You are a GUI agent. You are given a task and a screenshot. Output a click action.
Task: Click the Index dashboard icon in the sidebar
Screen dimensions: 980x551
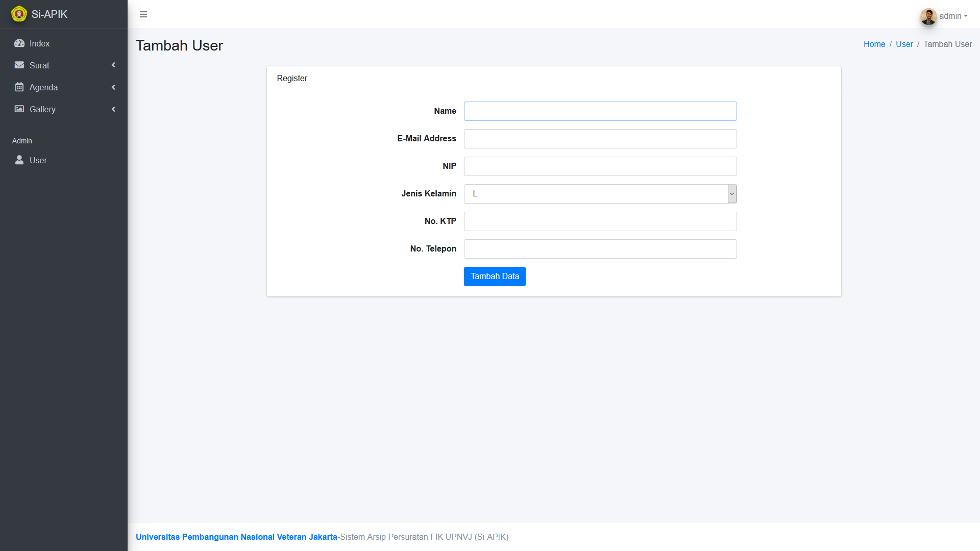pyautogui.click(x=19, y=43)
